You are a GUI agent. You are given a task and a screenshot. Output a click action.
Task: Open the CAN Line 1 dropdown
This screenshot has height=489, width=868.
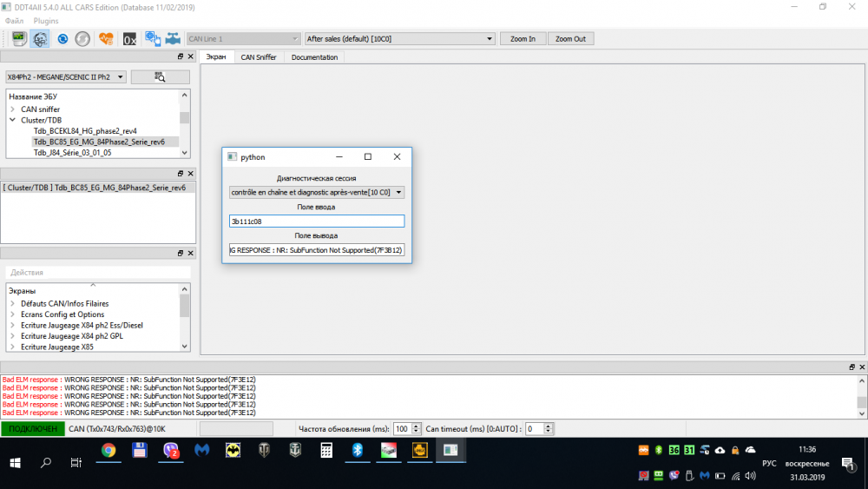point(243,39)
